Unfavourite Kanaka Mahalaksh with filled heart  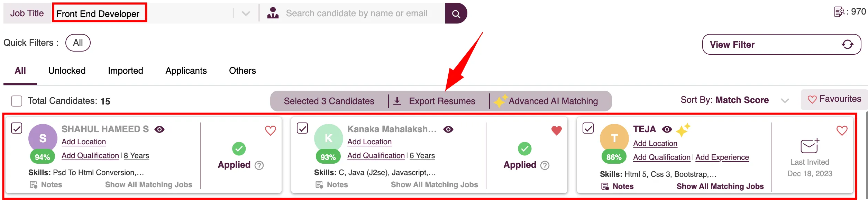(x=556, y=130)
